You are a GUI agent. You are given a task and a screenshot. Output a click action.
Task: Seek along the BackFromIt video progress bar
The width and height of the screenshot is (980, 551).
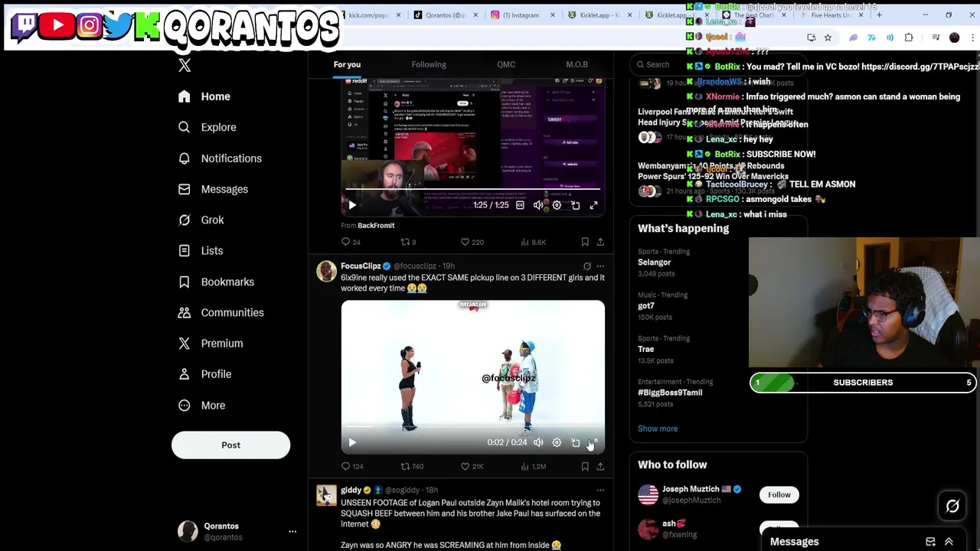[x=472, y=189]
